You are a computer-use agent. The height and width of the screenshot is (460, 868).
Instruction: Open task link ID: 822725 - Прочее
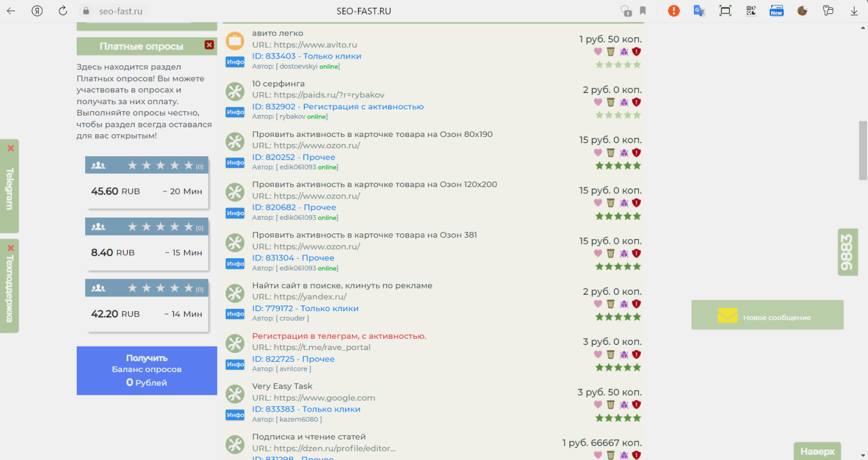[x=293, y=359]
